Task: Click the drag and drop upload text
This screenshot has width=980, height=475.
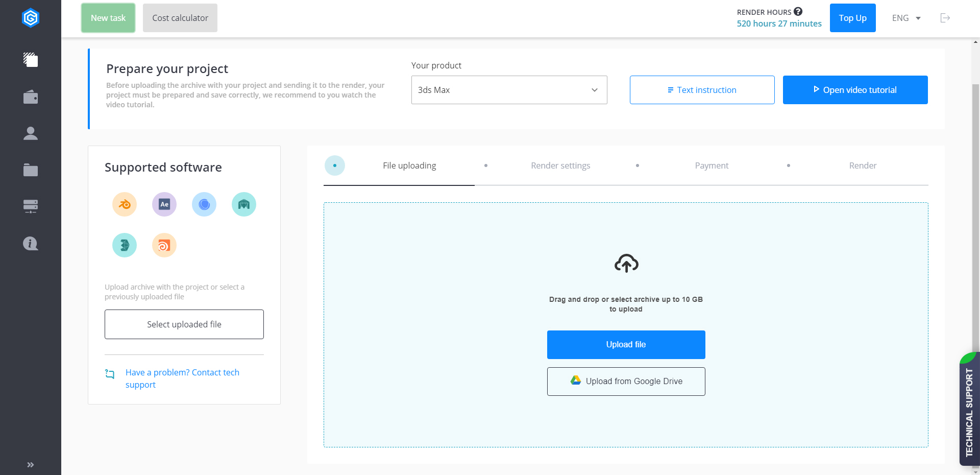Action: (x=626, y=304)
